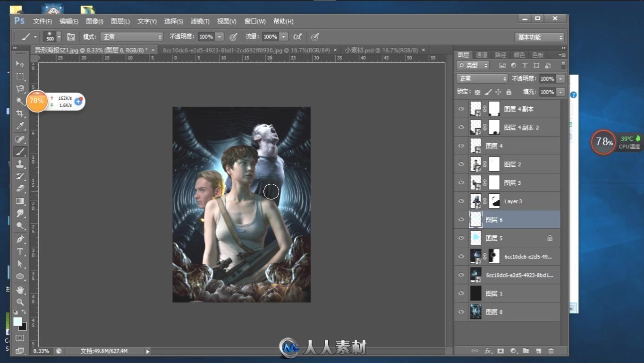
Task: Click the link layers icon
Action: click(x=475, y=351)
